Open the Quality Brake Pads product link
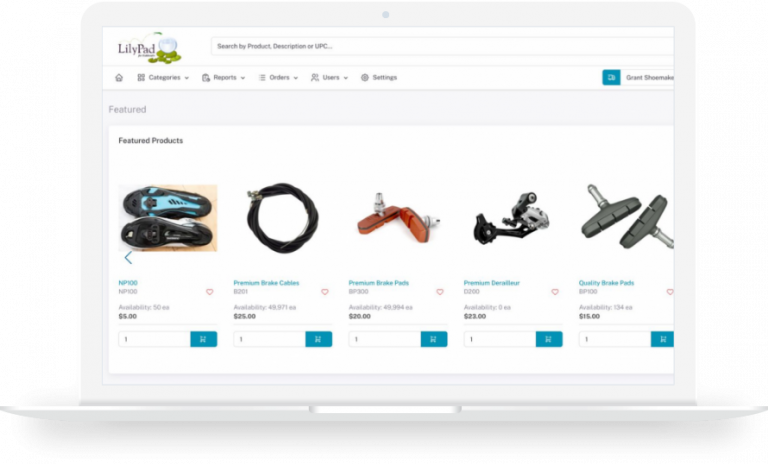Image resolution: width=768 pixels, height=464 pixels. click(606, 283)
